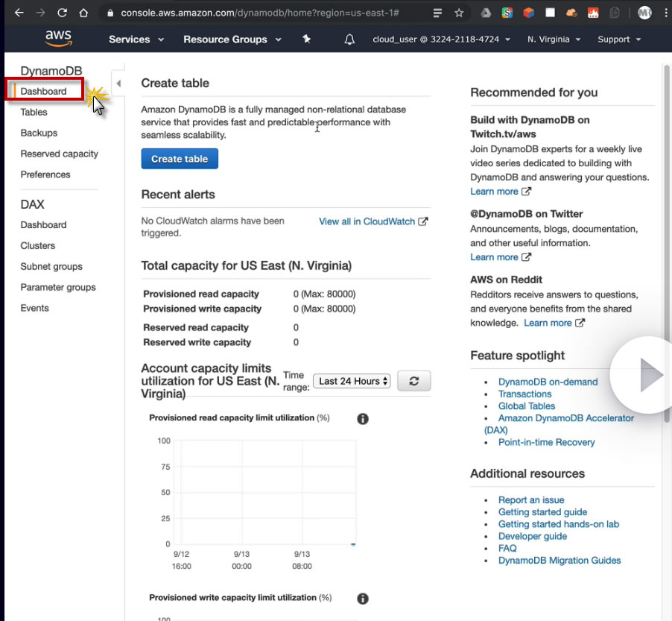Click Learn more under DynamoDB on Twitter
This screenshot has width=672, height=621.
pyautogui.click(x=494, y=257)
